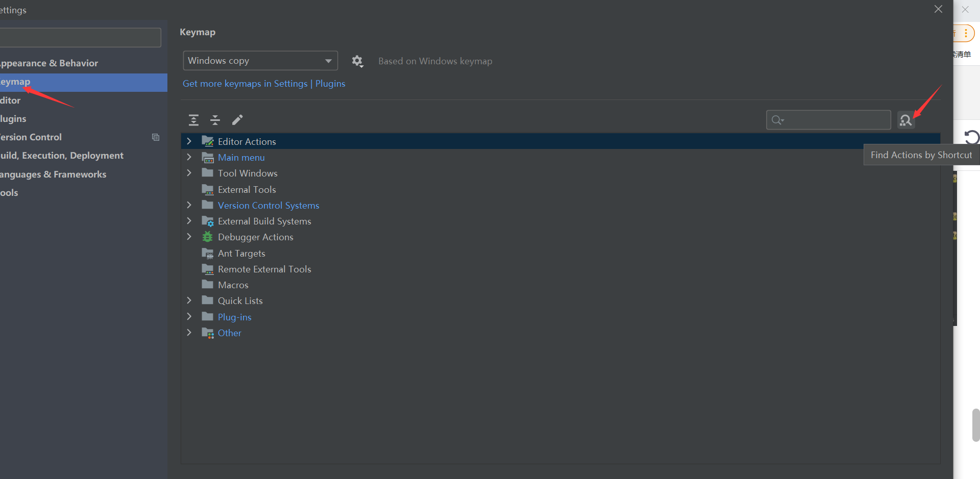Screen dimensions: 980x479
Task: Click the Main menu folder icon
Action: coord(207,157)
